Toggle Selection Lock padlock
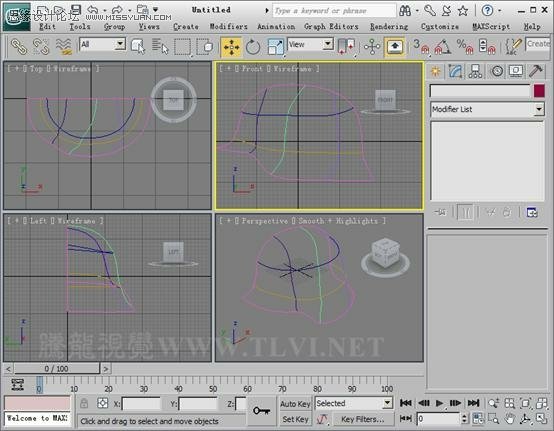Viewport: 554px width, 431px height. click(84, 403)
